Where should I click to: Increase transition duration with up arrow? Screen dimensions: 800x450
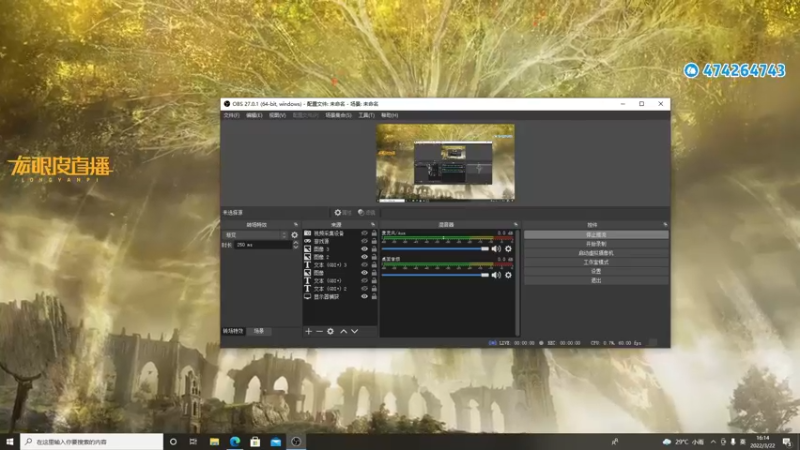tap(295, 243)
